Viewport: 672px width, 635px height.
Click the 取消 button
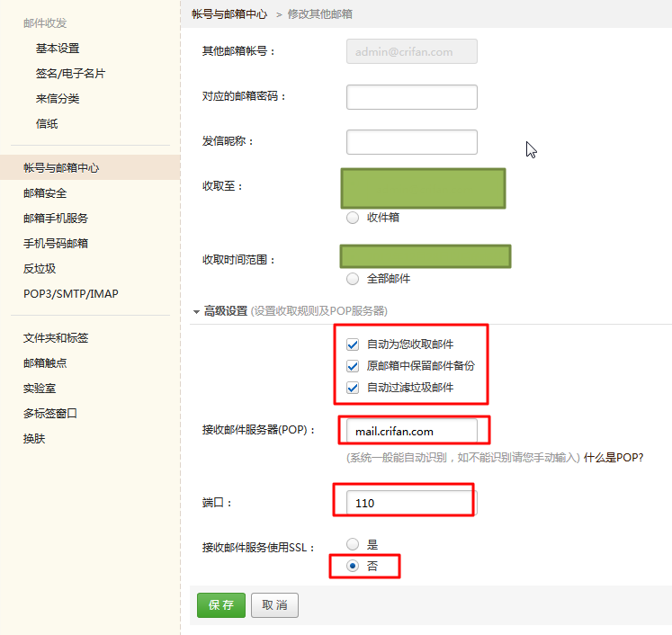coord(274,605)
